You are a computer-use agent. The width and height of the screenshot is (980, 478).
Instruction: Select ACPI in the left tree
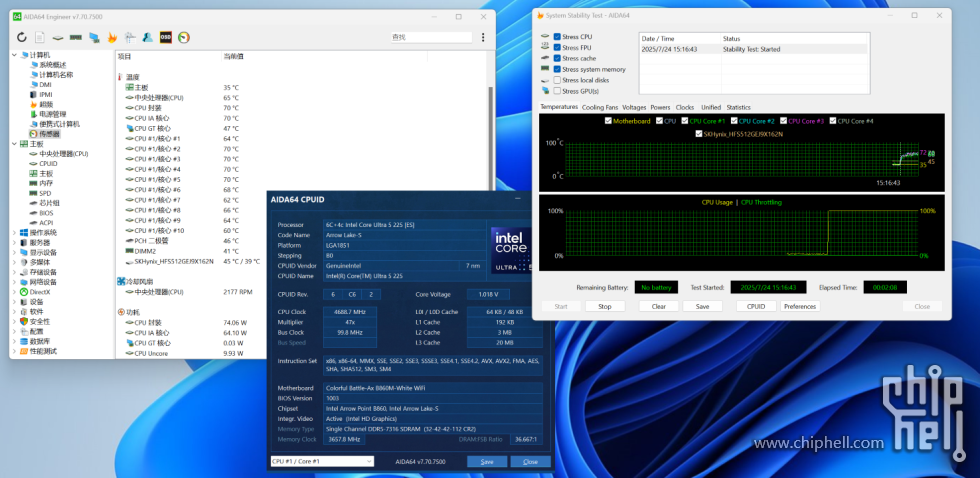tap(41, 223)
